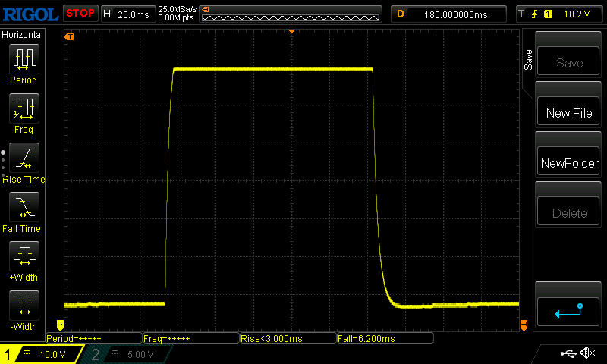The image size is (607, 364).
Task: Open the trigger level 10.2 V setting
Action: (x=560, y=14)
